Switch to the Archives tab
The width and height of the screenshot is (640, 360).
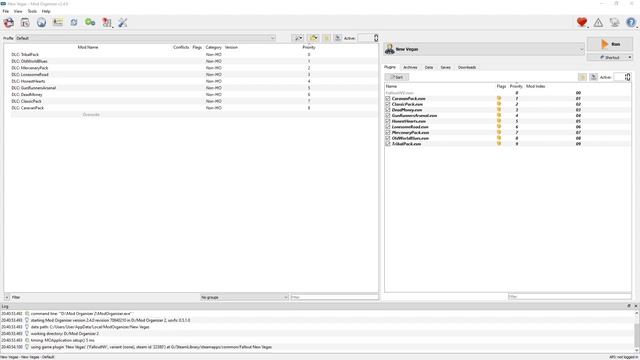pyautogui.click(x=410, y=67)
